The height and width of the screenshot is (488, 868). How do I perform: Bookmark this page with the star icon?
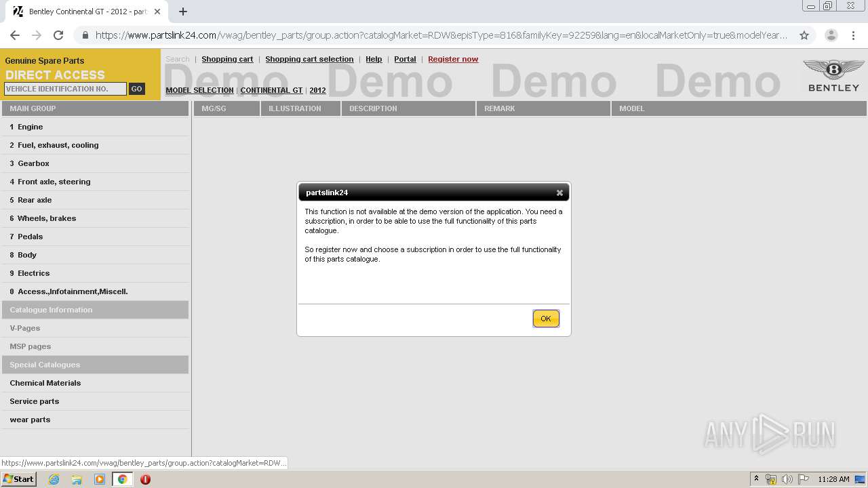tap(804, 35)
